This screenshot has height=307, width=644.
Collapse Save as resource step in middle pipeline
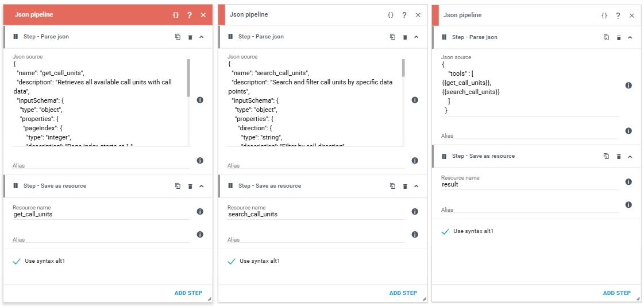pos(416,186)
